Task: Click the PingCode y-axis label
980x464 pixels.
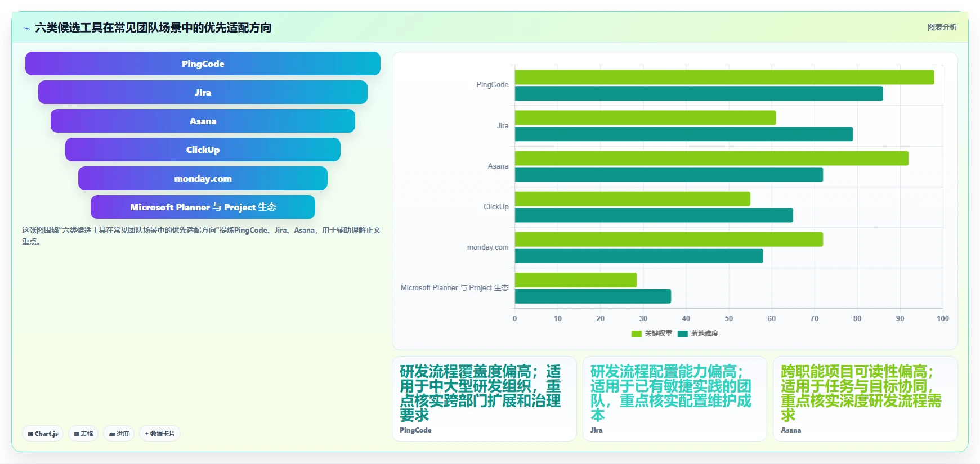Action: [492, 85]
